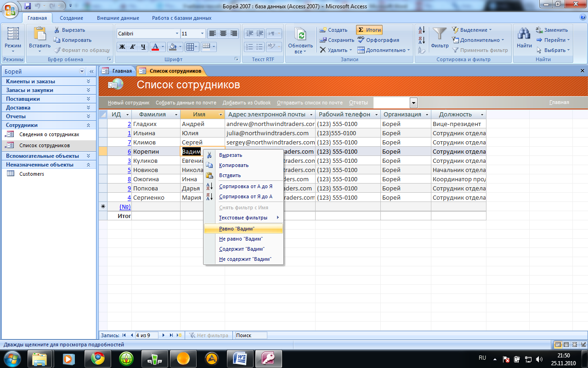This screenshot has height=368, width=588.
Task: Open Сведения о сотрудниках form
Action: (49, 134)
